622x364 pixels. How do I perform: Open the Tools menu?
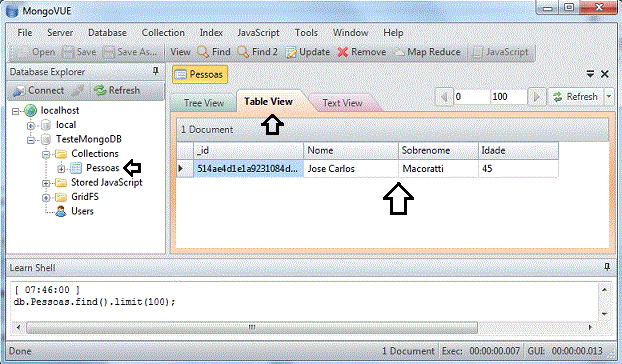point(306,33)
